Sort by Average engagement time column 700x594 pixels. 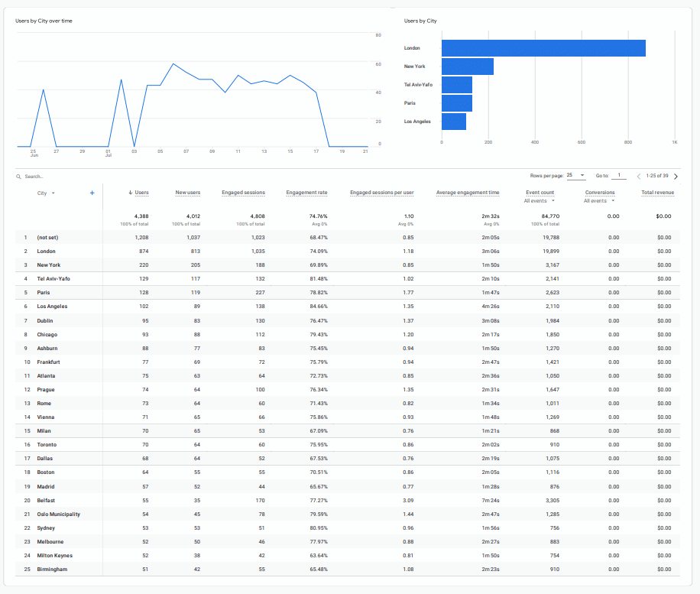point(468,193)
